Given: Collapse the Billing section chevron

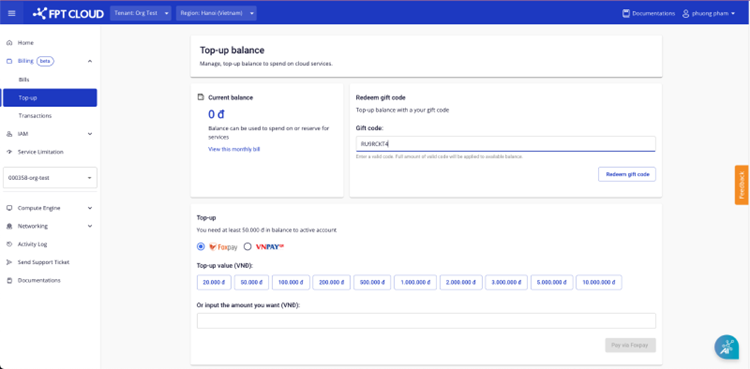Looking at the screenshot, I should click(90, 61).
